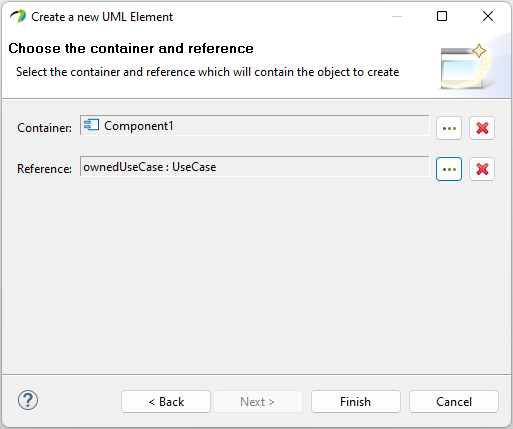Click the Papyrus app icon in title bar
The height and width of the screenshot is (429, 513).
18,16
